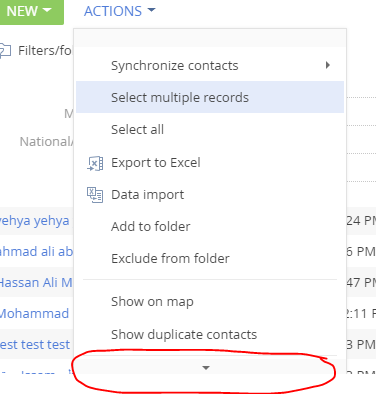Click the Export to Excel icon

95,163
